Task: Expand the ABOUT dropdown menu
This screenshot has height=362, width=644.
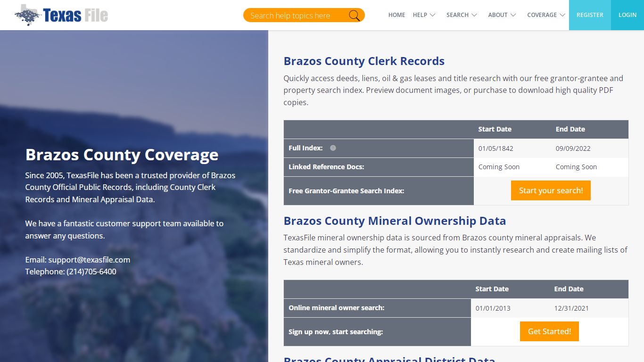Action: click(x=502, y=15)
